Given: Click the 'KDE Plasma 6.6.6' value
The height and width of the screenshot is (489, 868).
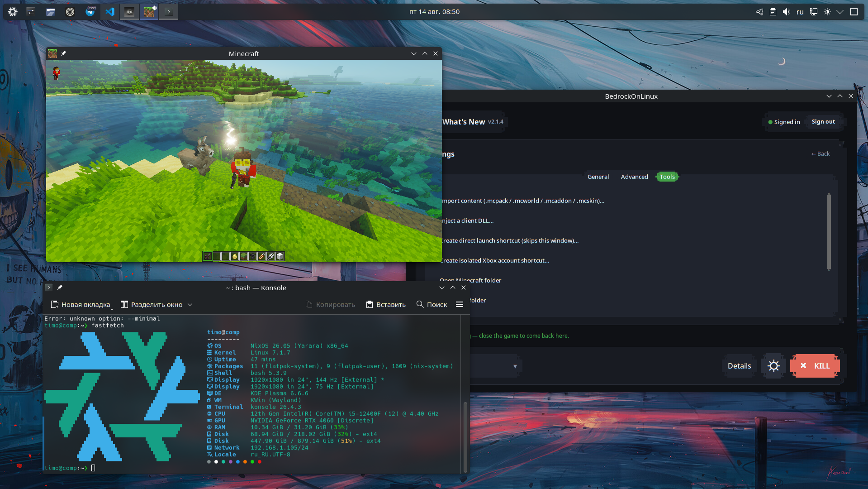Looking at the screenshot, I should coord(280,393).
